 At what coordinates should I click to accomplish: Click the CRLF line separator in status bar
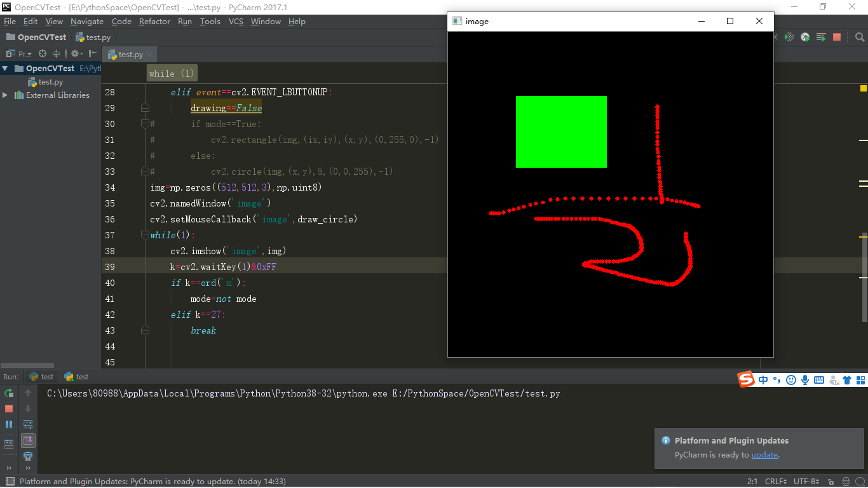[x=776, y=482]
